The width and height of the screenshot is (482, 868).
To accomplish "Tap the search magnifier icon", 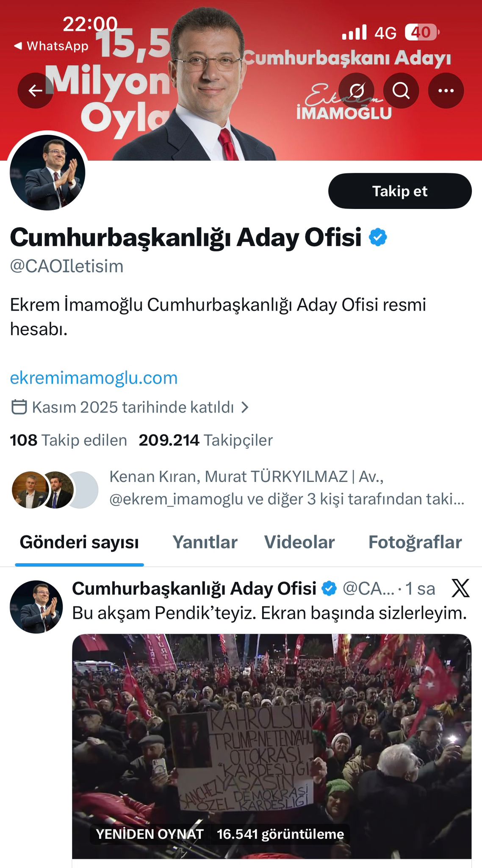I will coord(401,90).
